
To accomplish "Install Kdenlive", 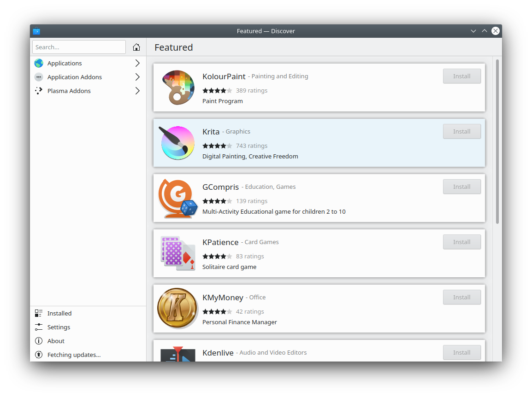I will tap(462, 353).
